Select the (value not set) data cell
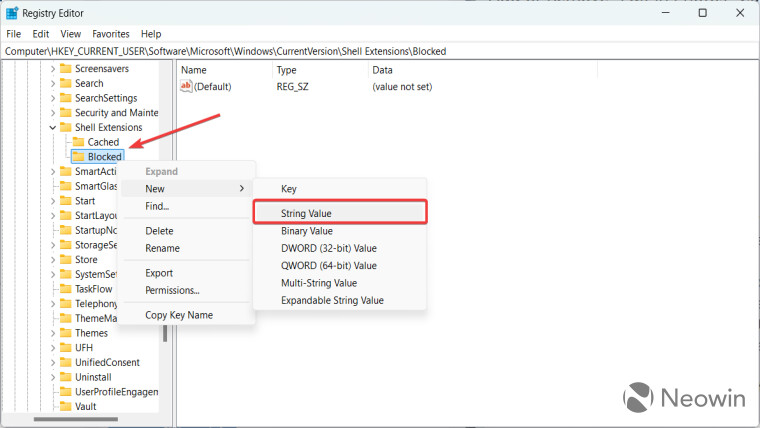The height and width of the screenshot is (428, 760). [x=402, y=87]
